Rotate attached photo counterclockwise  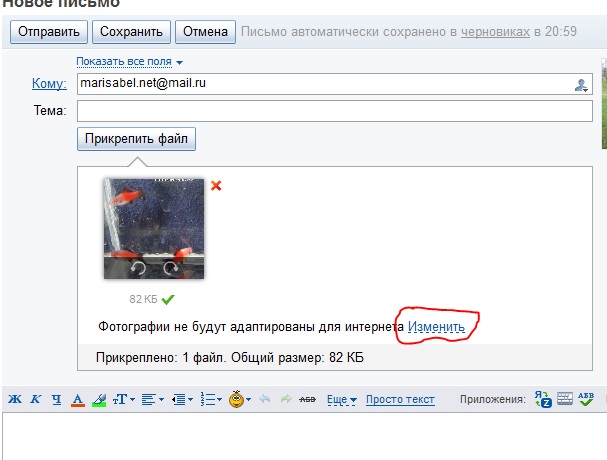tap(138, 267)
